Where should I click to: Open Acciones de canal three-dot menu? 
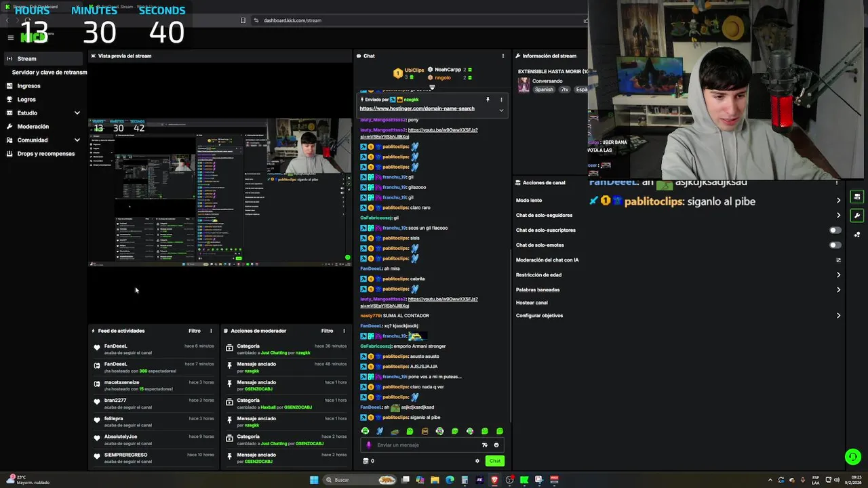(837, 183)
